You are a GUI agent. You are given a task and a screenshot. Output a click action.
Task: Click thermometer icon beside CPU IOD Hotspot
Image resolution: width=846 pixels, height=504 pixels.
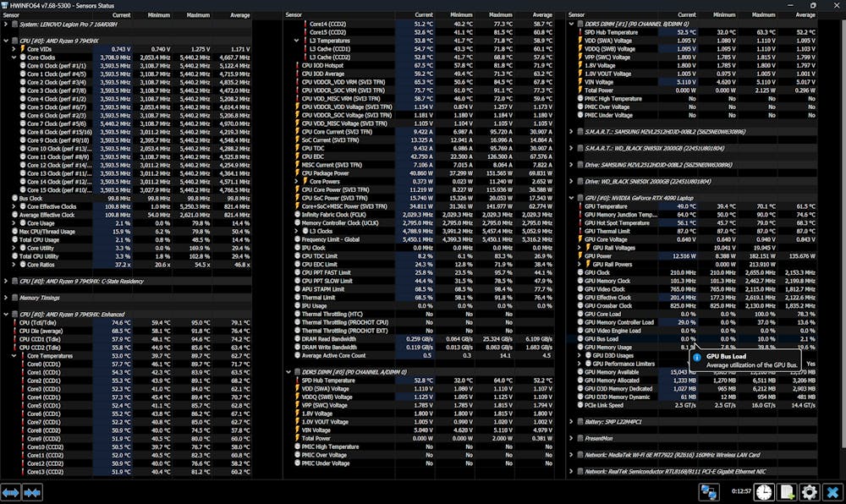(297, 65)
